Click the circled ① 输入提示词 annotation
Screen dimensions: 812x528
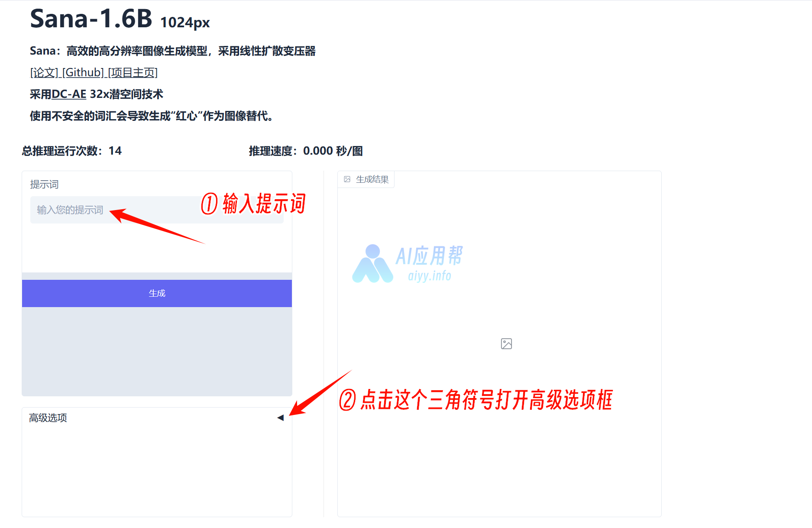253,204
